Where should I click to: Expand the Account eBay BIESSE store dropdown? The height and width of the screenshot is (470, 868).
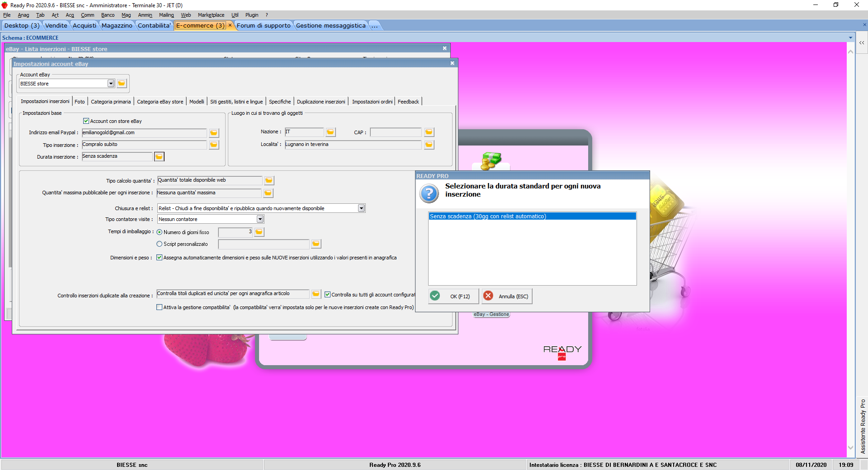coord(111,84)
